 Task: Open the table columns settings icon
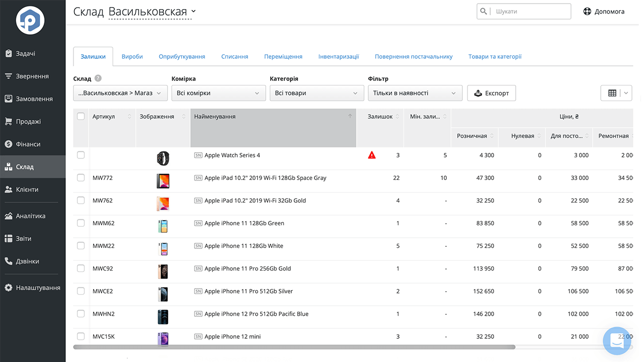coord(612,93)
